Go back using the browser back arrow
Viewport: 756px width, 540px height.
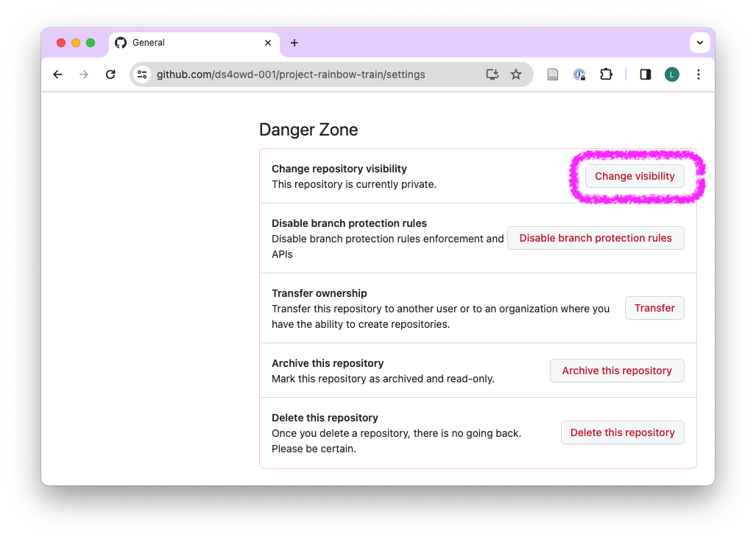coord(57,74)
